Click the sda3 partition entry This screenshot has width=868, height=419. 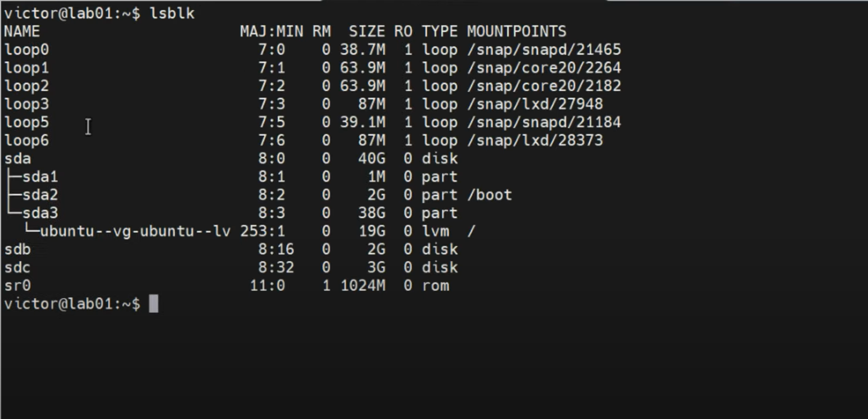pyautogui.click(x=40, y=213)
